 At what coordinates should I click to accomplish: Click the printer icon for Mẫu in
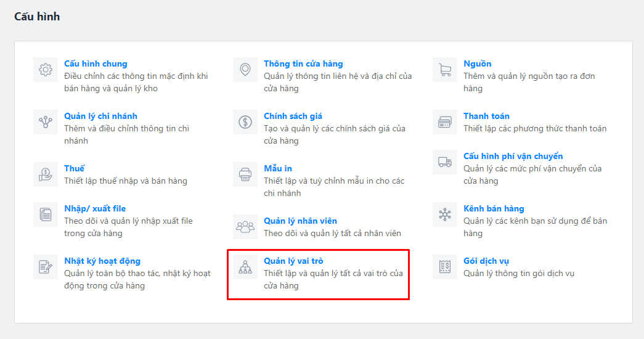(x=245, y=174)
